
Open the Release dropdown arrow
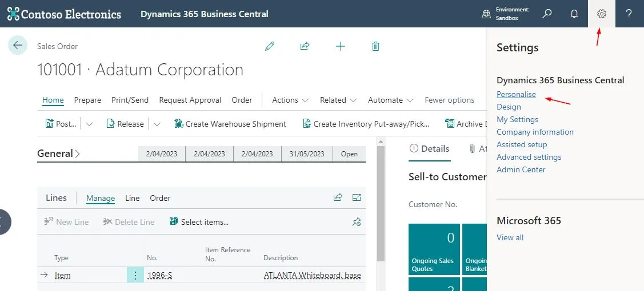point(157,124)
